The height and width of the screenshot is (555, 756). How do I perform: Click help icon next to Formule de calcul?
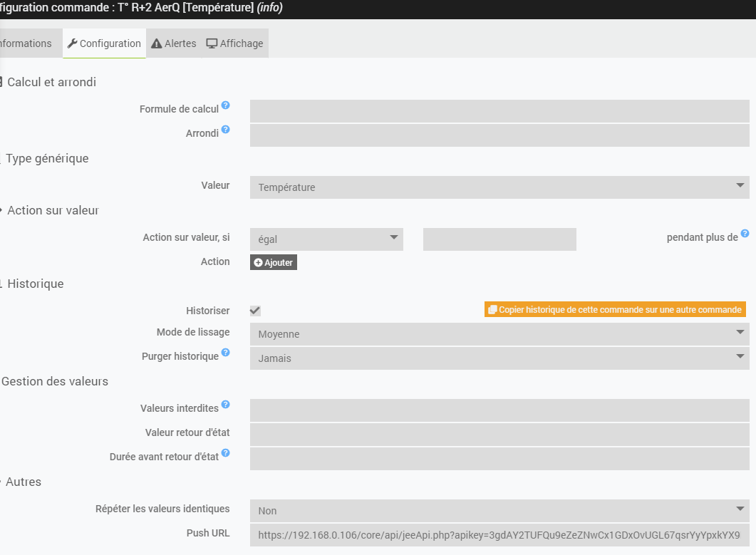226,105
